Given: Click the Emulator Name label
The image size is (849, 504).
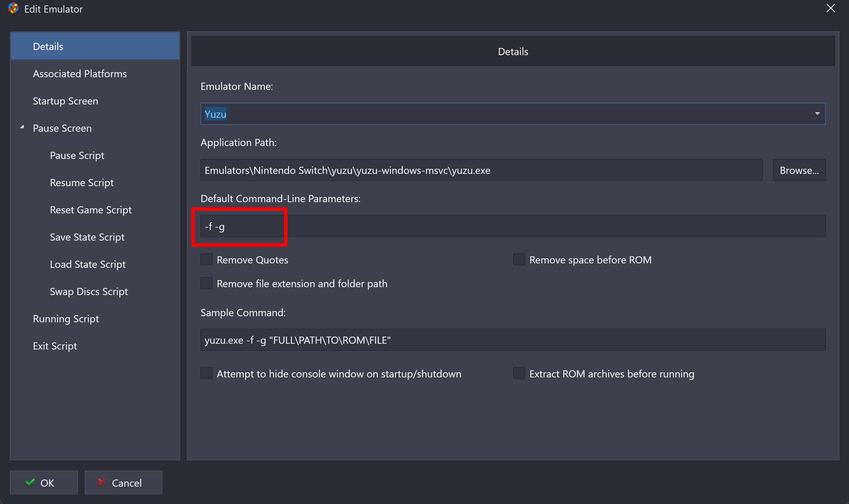Looking at the screenshot, I should click(x=237, y=86).
